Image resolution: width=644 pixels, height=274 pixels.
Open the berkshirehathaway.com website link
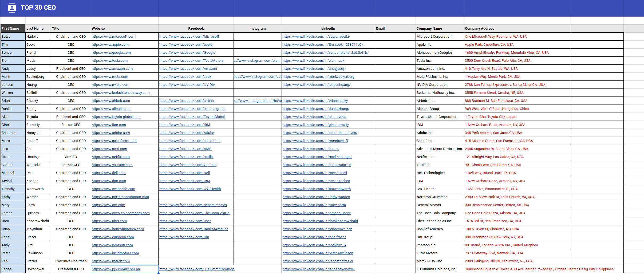pyautogui.click(x=121, y=93)
